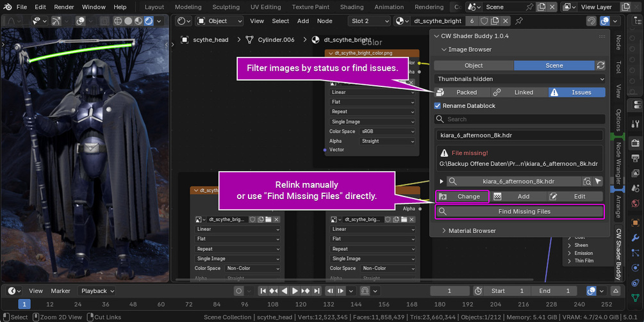Image resolution: width=644 pixels, height=322 pixels.
Task: Open the Thumbnails hidden dropdown
Action: coord(520,79)
